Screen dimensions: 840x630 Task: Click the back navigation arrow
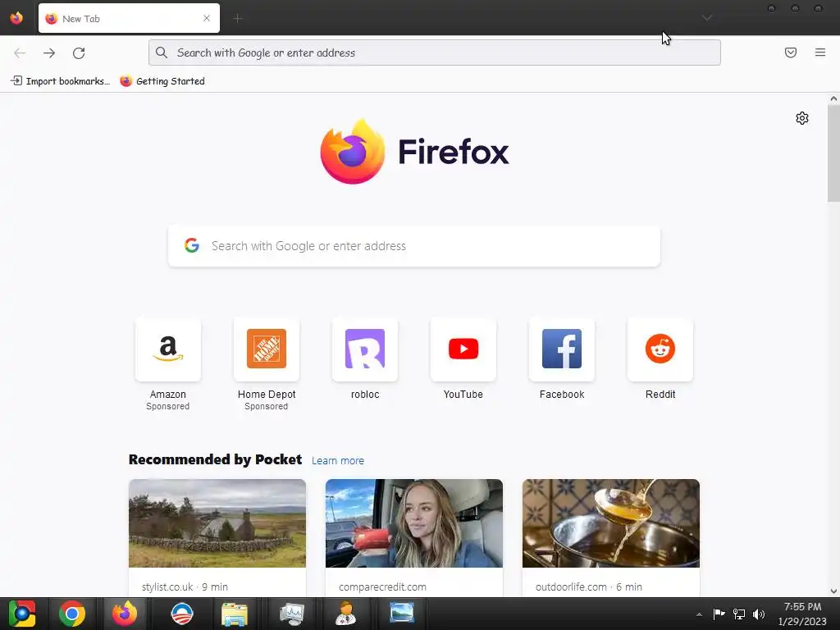click(20, 52)
